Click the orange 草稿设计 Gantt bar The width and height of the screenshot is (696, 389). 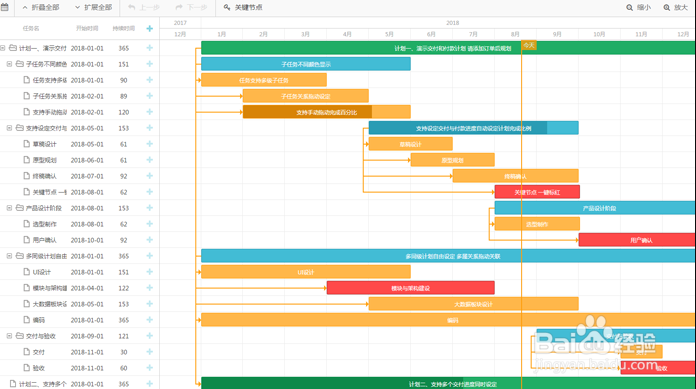coord(411,144)
